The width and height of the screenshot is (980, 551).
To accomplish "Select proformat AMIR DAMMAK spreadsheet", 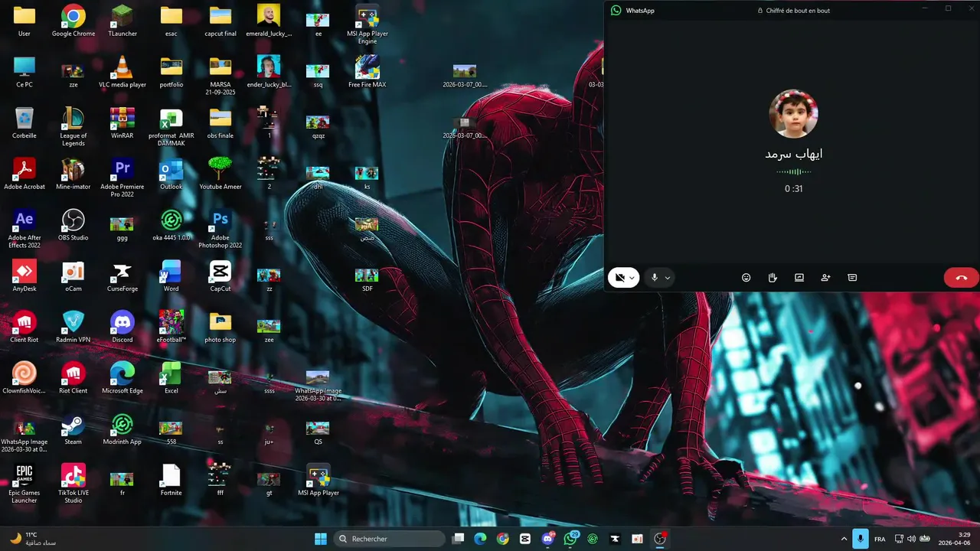I will click(x=171, y=126).
